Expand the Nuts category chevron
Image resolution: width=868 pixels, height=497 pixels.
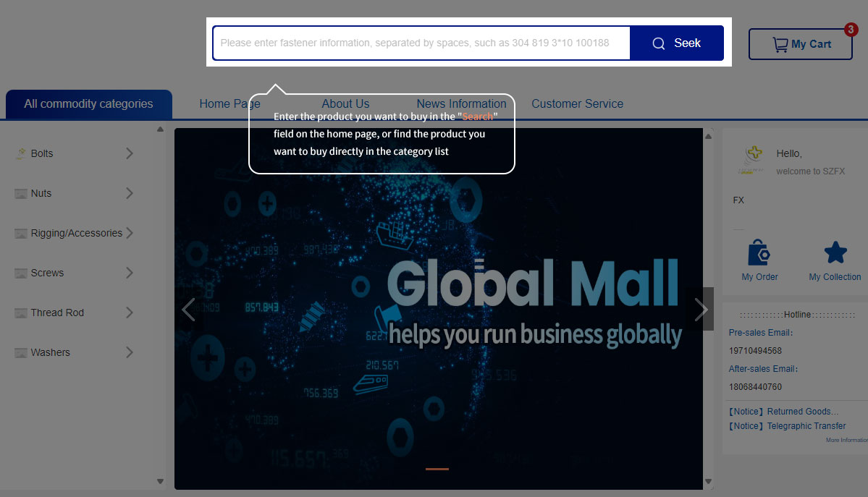[129, 193]
